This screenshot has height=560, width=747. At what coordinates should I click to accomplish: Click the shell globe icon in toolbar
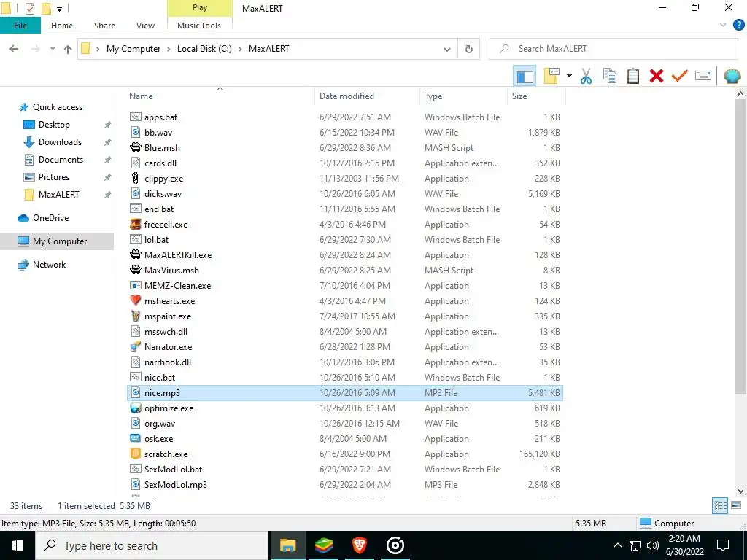732,76
